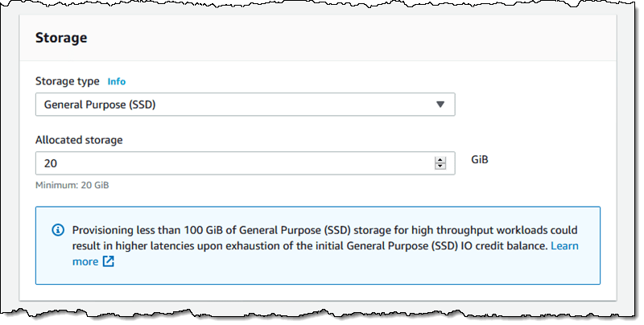Screen dimensions: 644x325
Task: Expand the General Purpose (SSD) dropdown
Action: click(x=246, y=105)
